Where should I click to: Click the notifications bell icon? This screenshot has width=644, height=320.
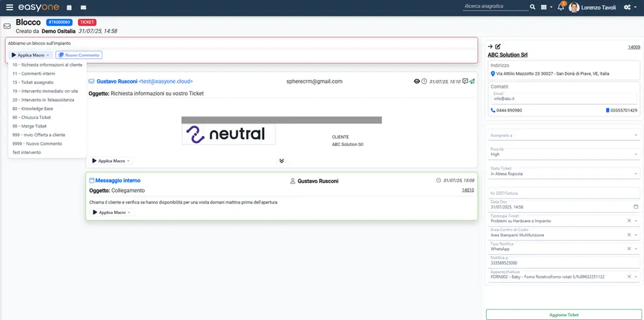point(561,7)
